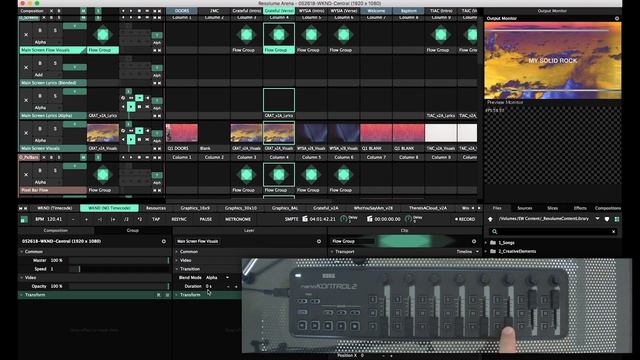Open the Clip panel settings gear
Viewport: 640px width, 360px height.
[474, 241]
